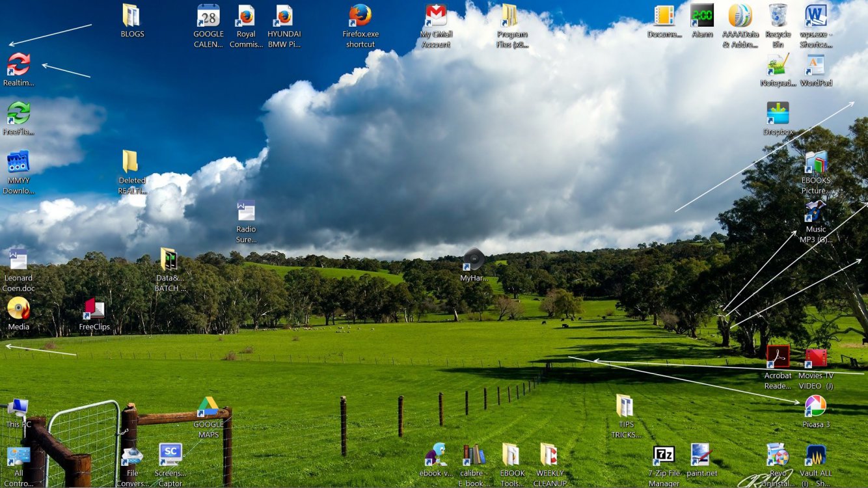Open the Leonard Coen.doc document
Viewport: 868px width, 488px height.
click(x=18, y=260)
